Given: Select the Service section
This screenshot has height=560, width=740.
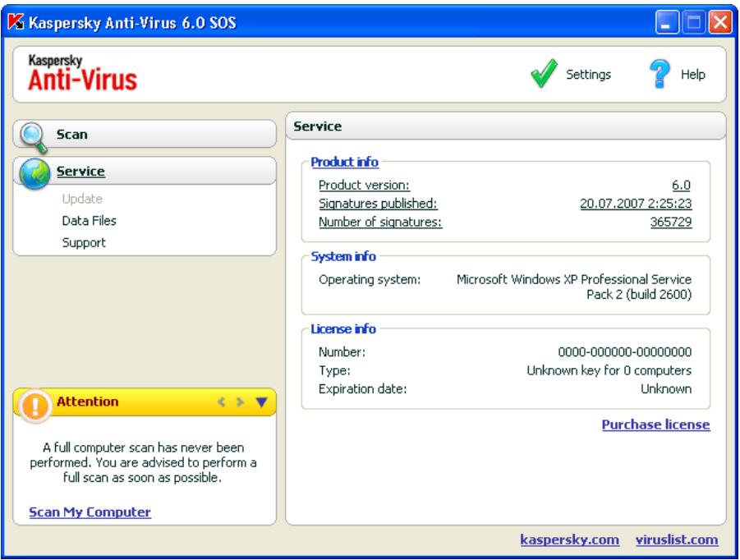Looking at the screenshot, I should 145,171.
